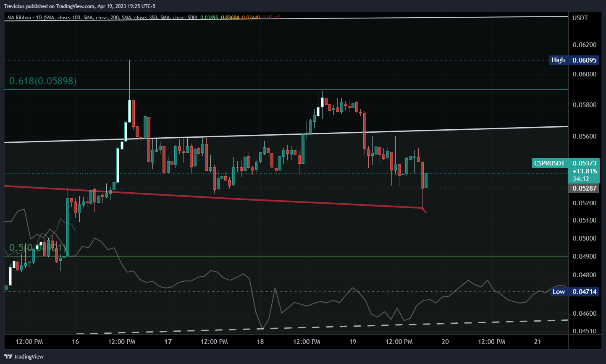Click the 12:00 PM label between 17 and 18

[214, 342]
